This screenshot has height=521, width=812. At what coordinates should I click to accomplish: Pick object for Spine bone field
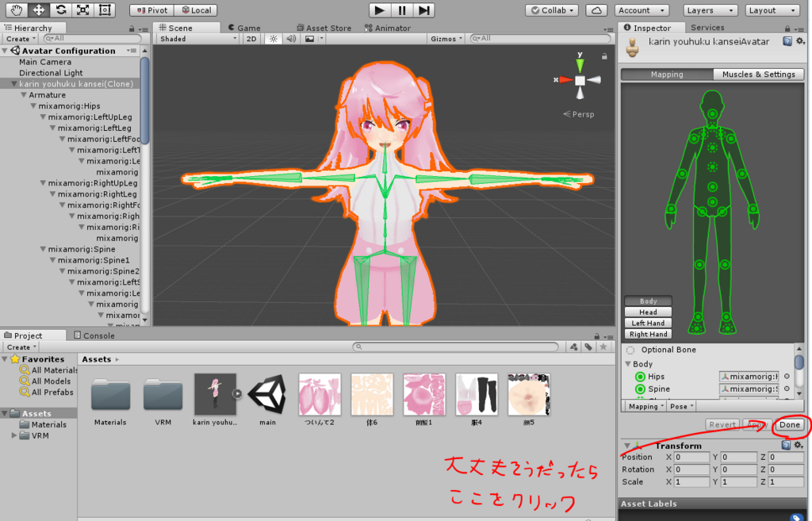pyautogui.click(x=787, y=389)
